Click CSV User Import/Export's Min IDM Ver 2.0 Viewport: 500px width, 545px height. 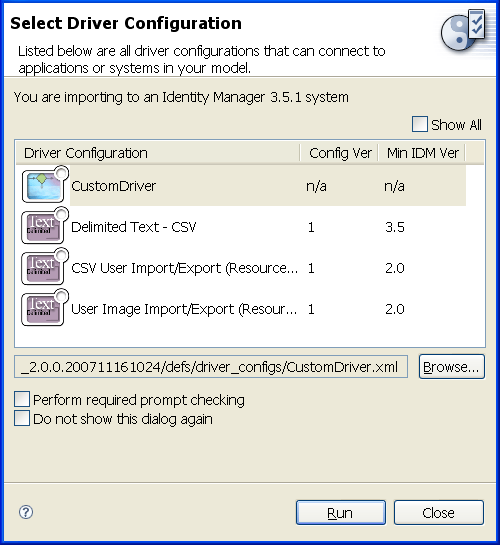(395, 268)
